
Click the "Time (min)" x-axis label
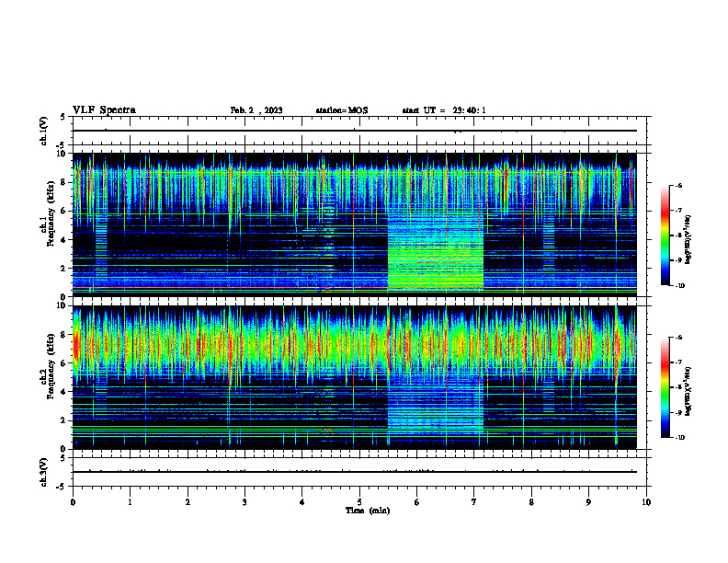pyautogui.click(x=368, y=511)
